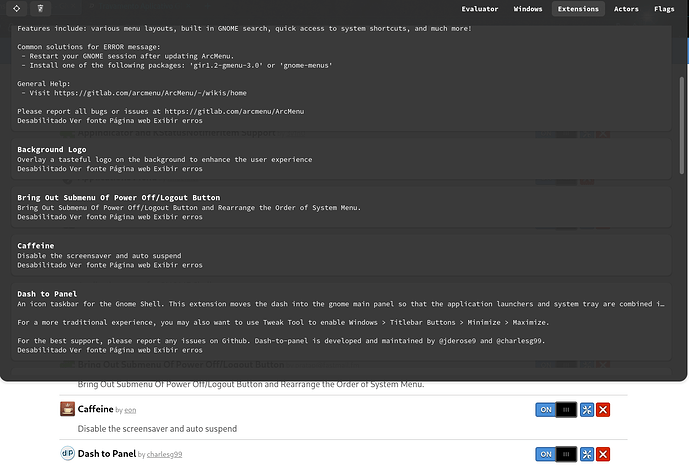Open the Dash to Panel title link on webpage
This screenshot has width=689, height=465.
pos(107,454)
